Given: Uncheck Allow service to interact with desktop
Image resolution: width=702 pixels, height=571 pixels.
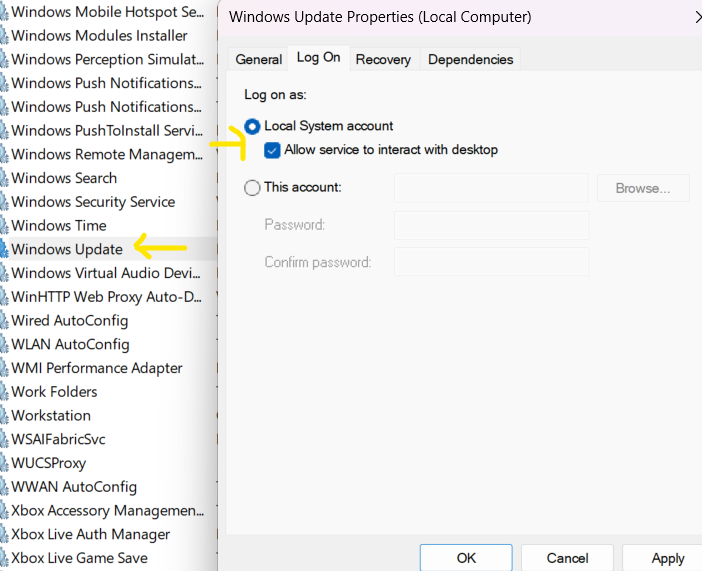Looking at the screenshot, I should pyautogui.click(x=272, y=150).
